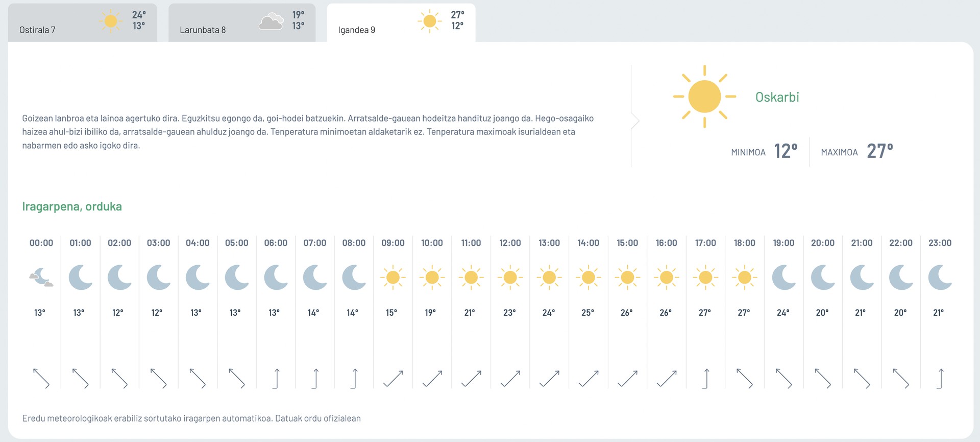This screenshot has width=980, height=442.
Task: Click the 14:00 hour label
Action: (x=589, y=243)
